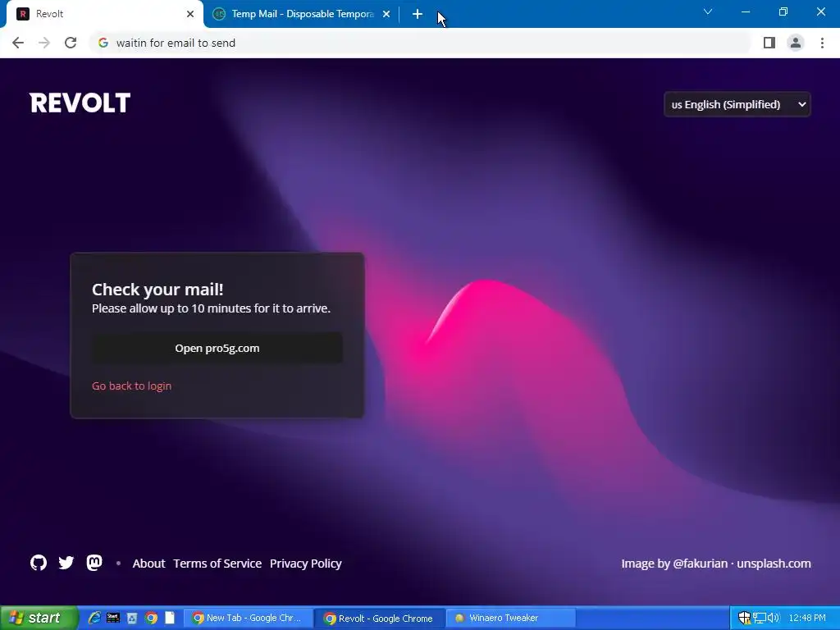This screenshot has height=630, width=840.
Task: Click the Chrome icon in quick launch
Action: tap(152, 618)
